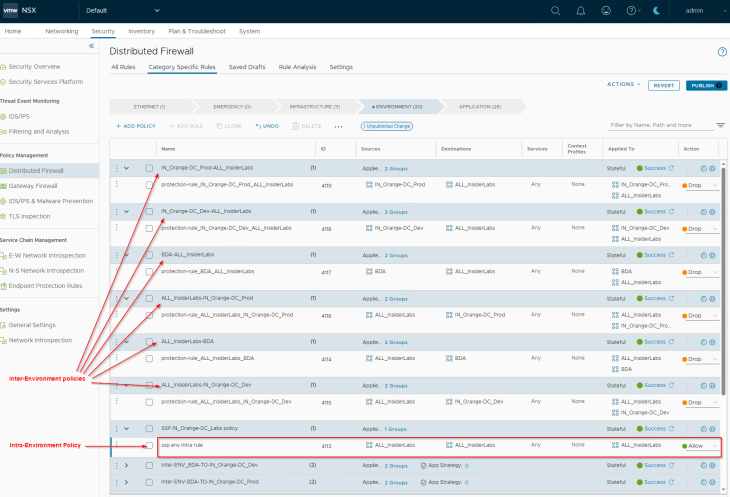Check the ssp-env intra rule checkbox

[149, 445]
